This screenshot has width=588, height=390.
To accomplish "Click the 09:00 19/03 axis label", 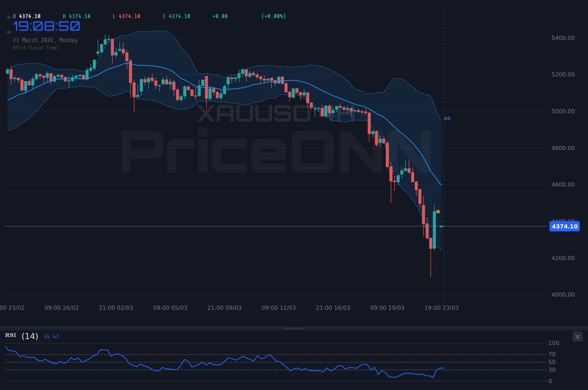I will [388, 307].
